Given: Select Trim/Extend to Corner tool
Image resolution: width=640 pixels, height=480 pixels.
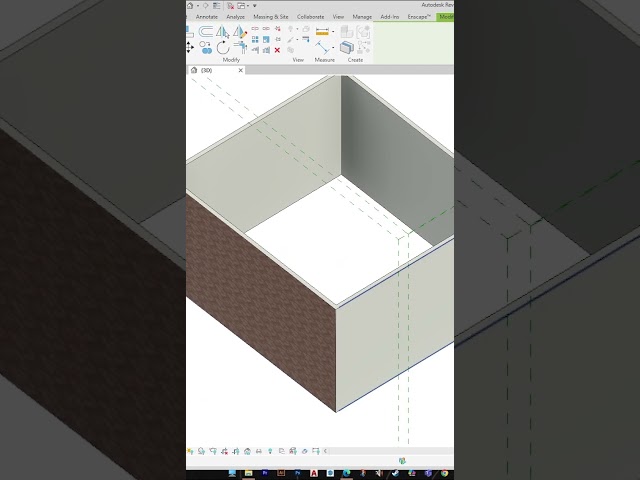Looking at the screenshot, I should coord(240,47).
